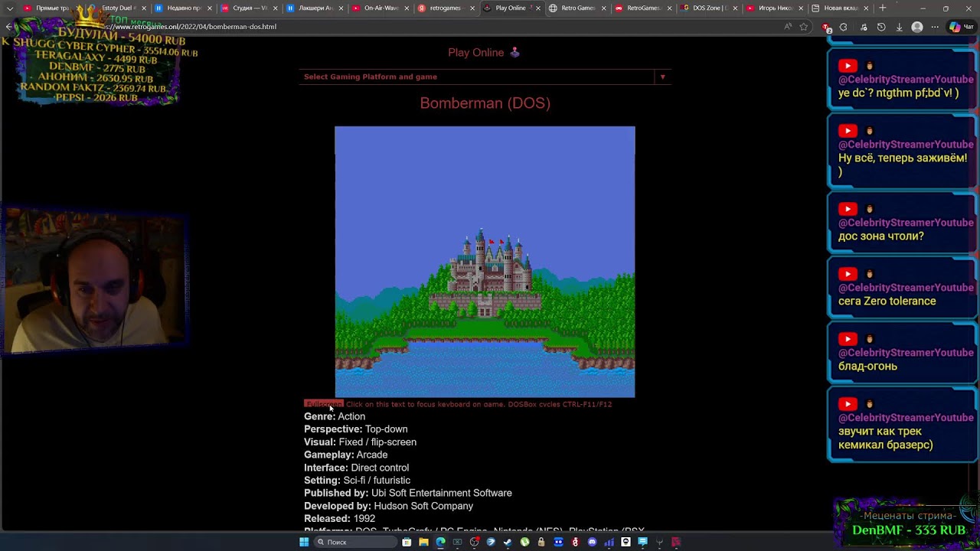This screenshot has width=980, height=551.
Task: Open Steam from the taskbar
Action: 508,542
